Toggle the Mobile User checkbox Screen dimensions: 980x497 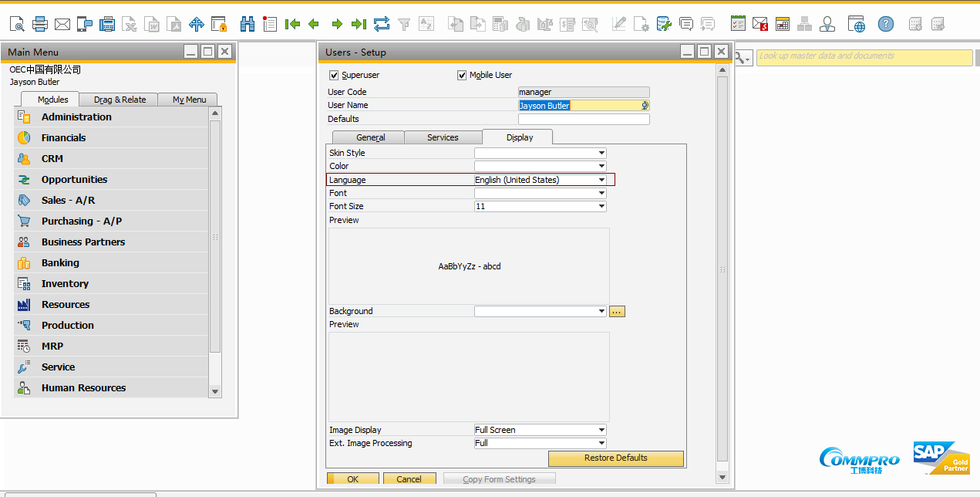[462, 76]
